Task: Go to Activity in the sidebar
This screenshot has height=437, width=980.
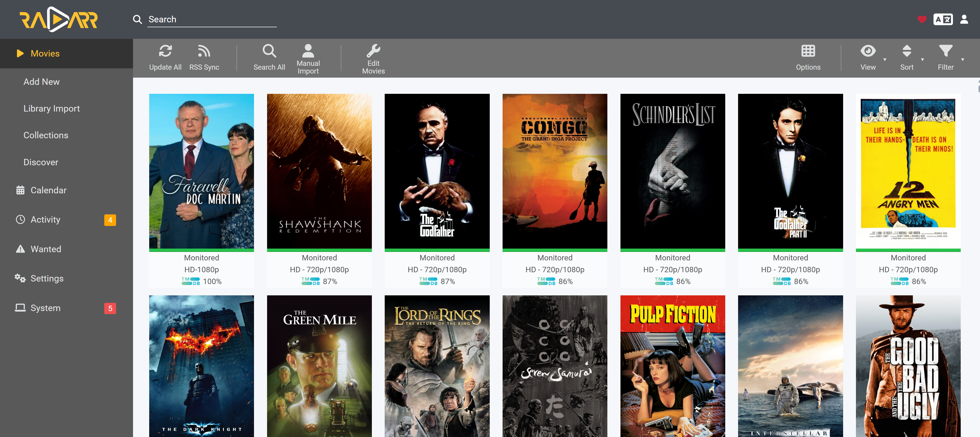Action: 45,220
